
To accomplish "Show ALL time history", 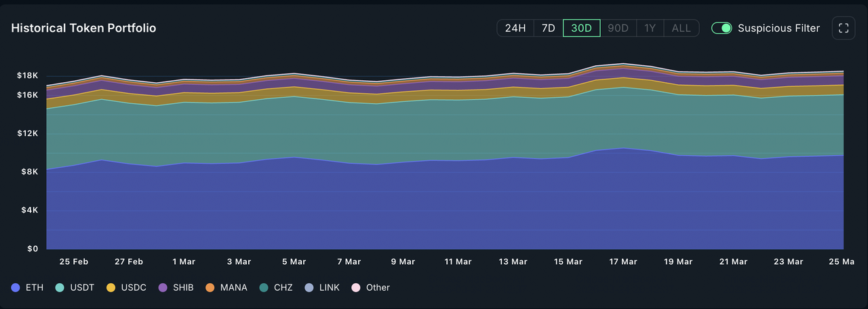I will coord(681,28).
